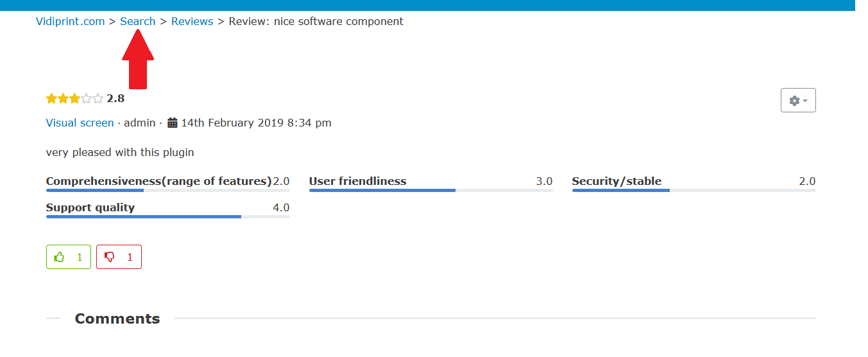This screenshot has height=357, width=868.
Task: Click the red thumbs-down icon
Action: (110, 257)
